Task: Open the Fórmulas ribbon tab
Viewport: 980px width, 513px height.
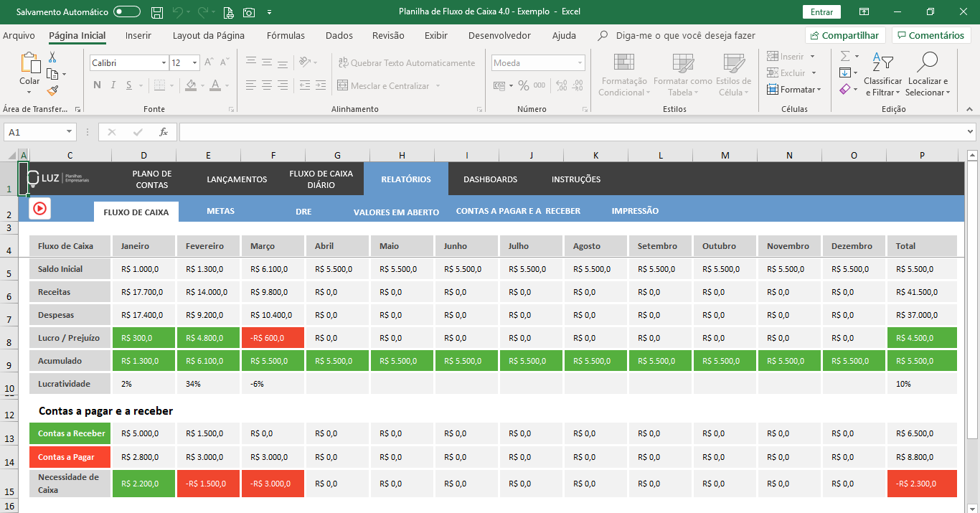Action: click(286, 35)
